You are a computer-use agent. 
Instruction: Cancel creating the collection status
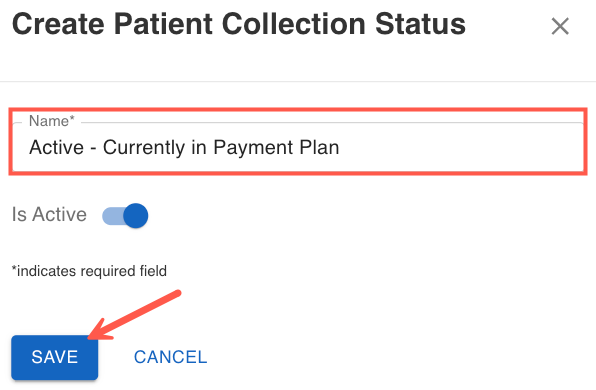tap(170, 357)
